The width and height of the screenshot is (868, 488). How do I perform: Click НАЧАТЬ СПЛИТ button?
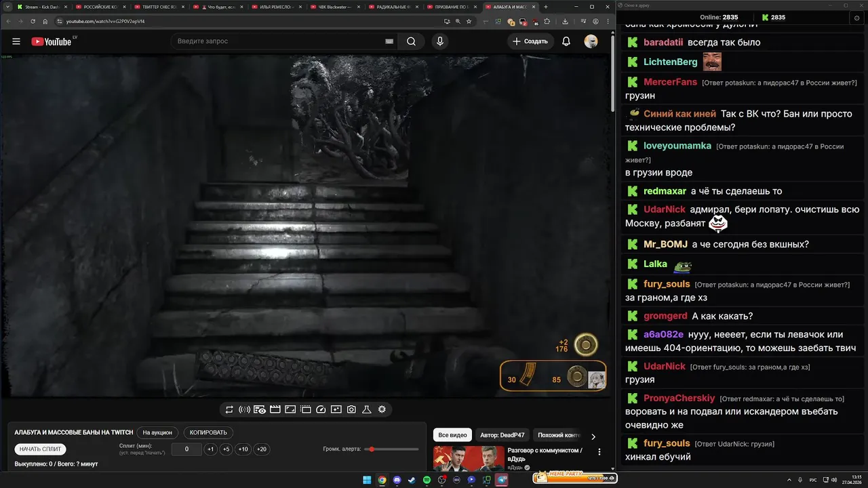[41, 449]
